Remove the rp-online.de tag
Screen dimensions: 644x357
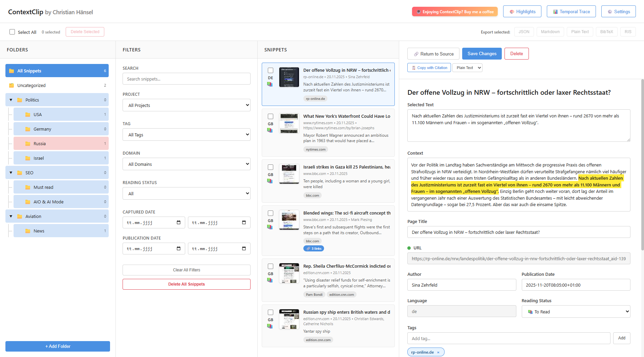pos(438,352)
